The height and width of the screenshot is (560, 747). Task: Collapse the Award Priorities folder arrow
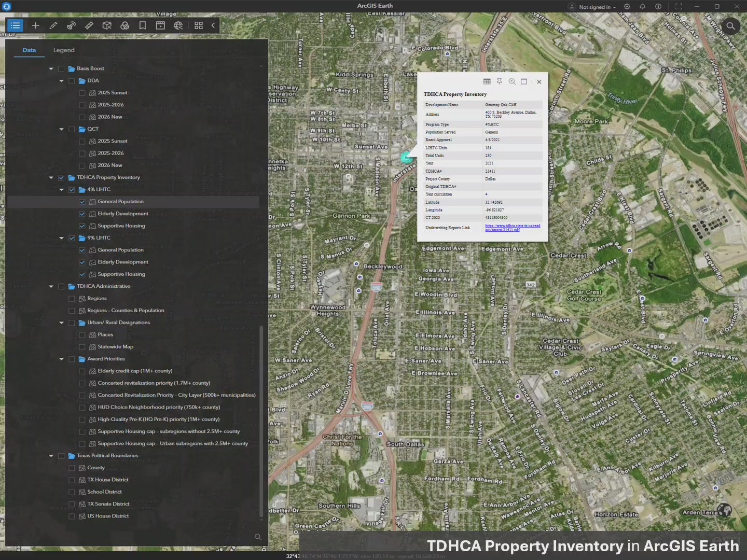61,359
